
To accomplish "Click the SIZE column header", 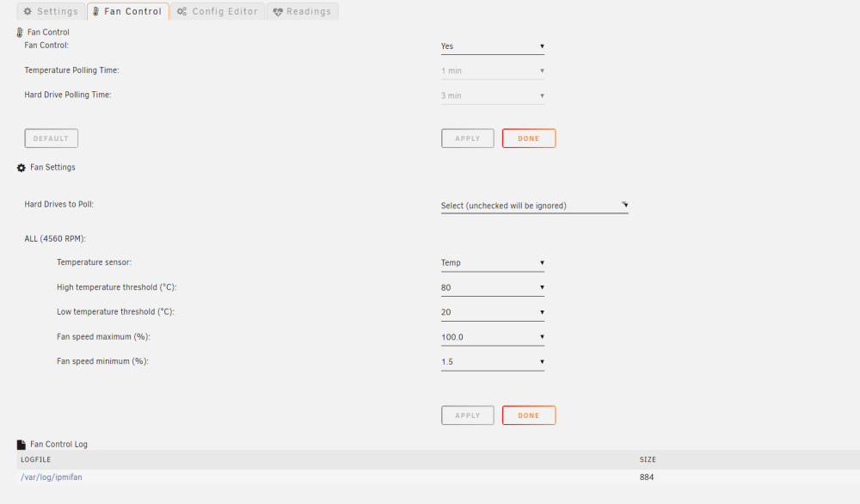I will [x=648, y=459].
